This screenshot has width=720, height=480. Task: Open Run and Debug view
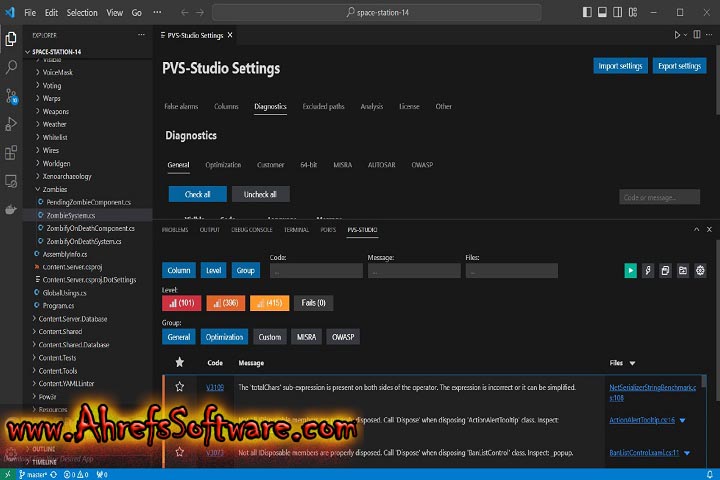(12, 124)
